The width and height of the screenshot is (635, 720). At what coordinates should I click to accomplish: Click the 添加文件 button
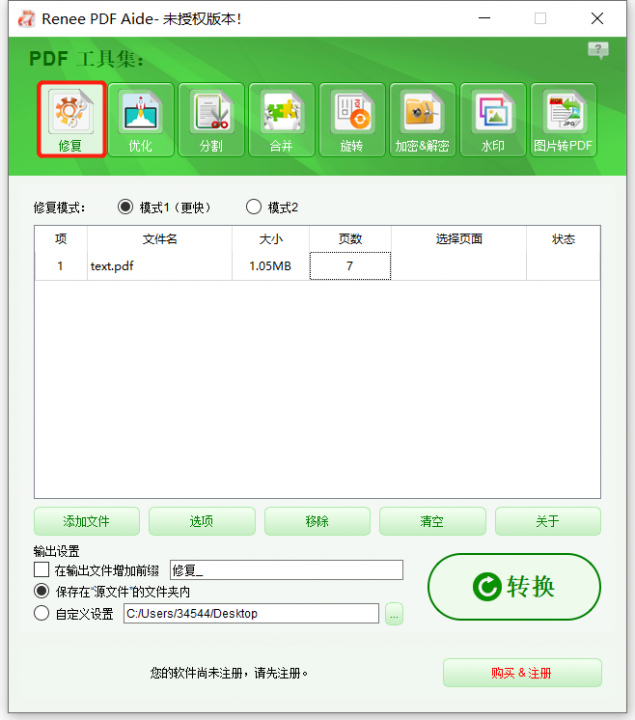[x=87, y=521]
